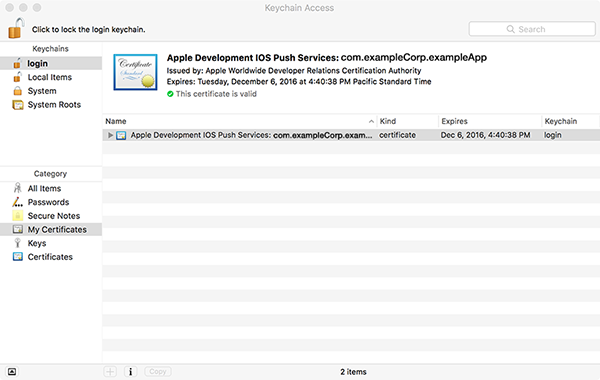Toggle the hide keychains sidebar button
The width and height of the screenshot is (600, 380).
(x=12, y=372)
